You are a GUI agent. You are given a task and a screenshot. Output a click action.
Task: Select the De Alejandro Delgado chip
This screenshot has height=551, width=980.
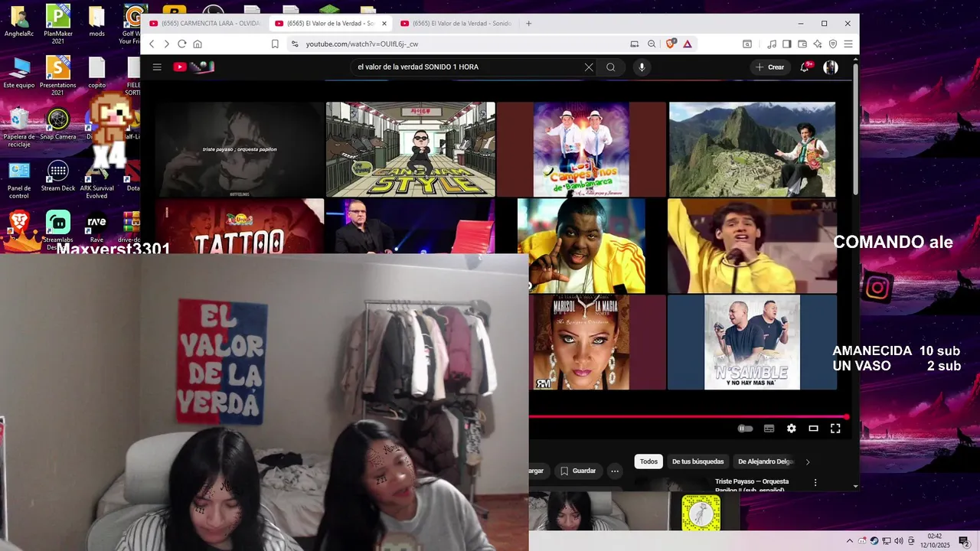[765, 461]
